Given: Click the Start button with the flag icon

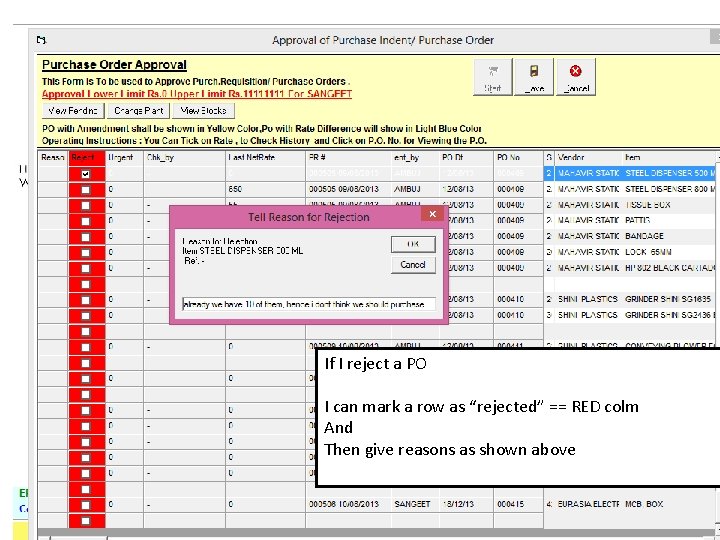Looking at the screenshot, I should tap(493, 77).
